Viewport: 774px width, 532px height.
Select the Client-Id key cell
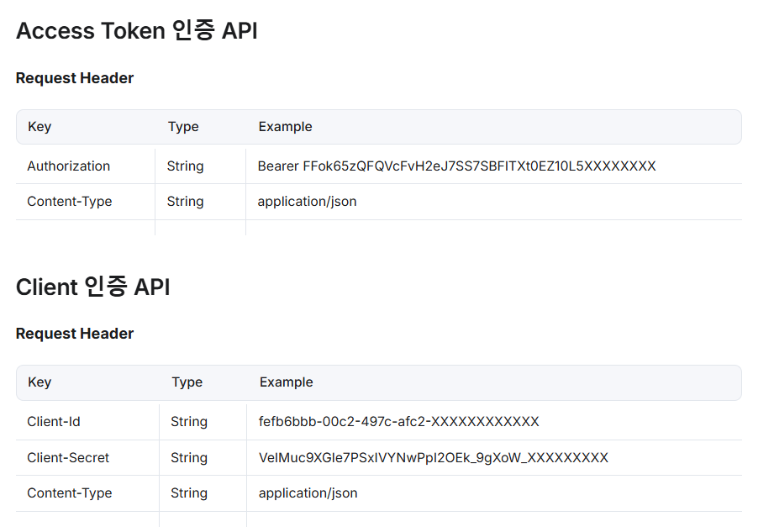[x=54, y=422]
